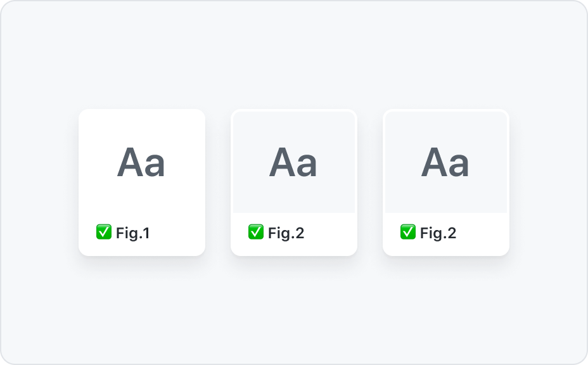Select the middle Fig.2 card
588x365 pixels.
294,182
